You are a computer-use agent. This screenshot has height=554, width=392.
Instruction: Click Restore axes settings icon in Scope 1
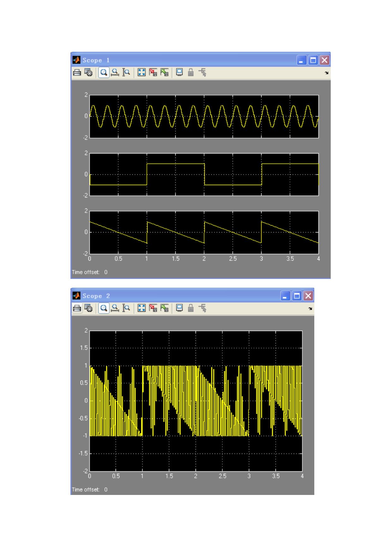click(164, 73)
